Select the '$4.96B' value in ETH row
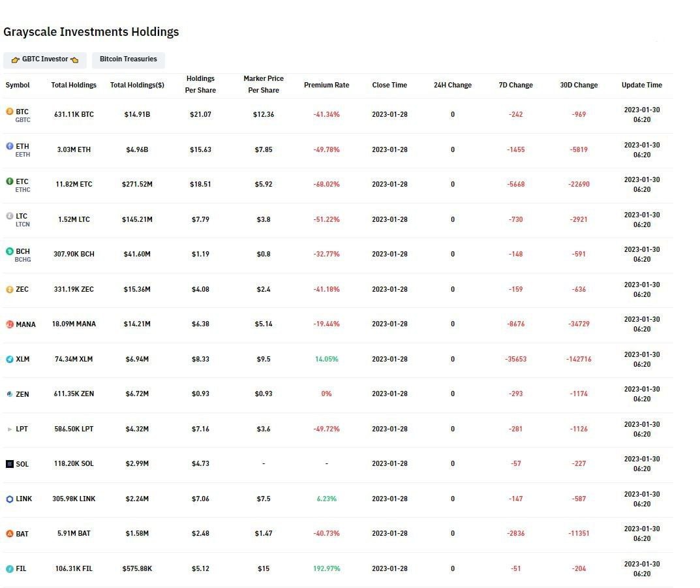The width and height of the screenshot is (700, 588). [x=137, y=149]
